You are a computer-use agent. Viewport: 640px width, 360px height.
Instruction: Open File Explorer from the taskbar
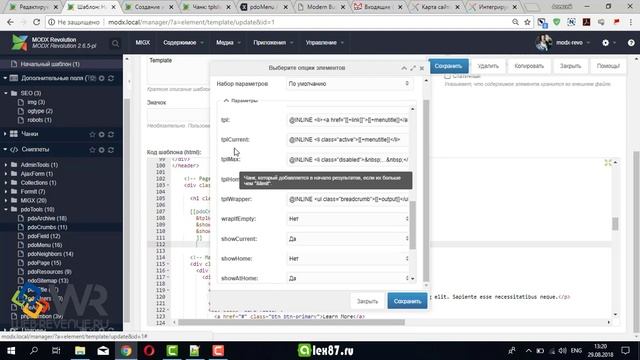[80, 351]
